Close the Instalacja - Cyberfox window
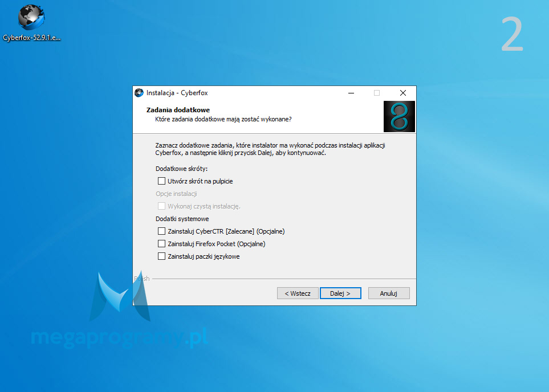This screenshot has width=549, height=392. coord(403,93)
